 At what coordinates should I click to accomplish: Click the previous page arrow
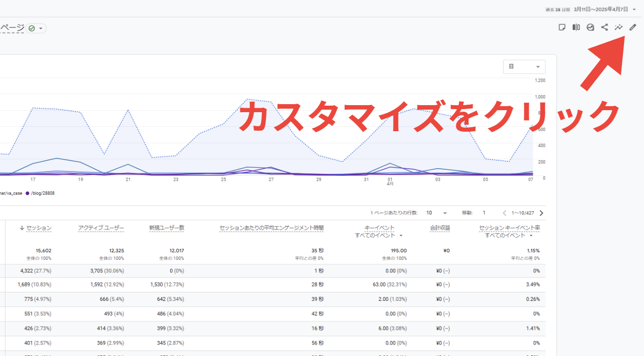[504, 213]
